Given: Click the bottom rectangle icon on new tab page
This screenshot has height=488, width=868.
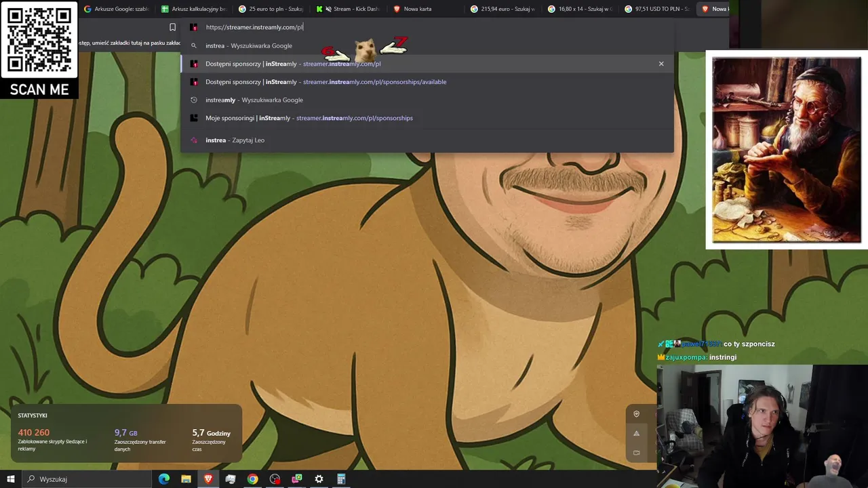Looking at the screenshot, I should [636, 452].
